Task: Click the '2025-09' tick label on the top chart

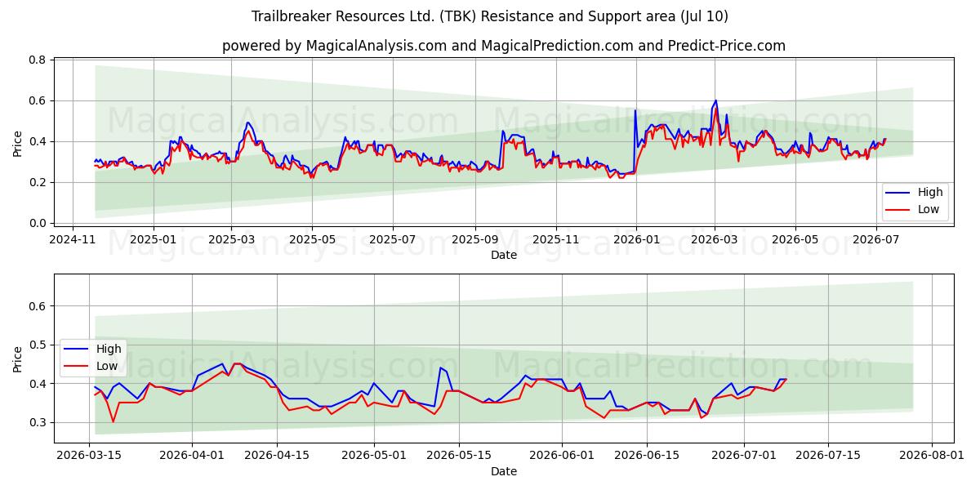Action: click(475, 239)
